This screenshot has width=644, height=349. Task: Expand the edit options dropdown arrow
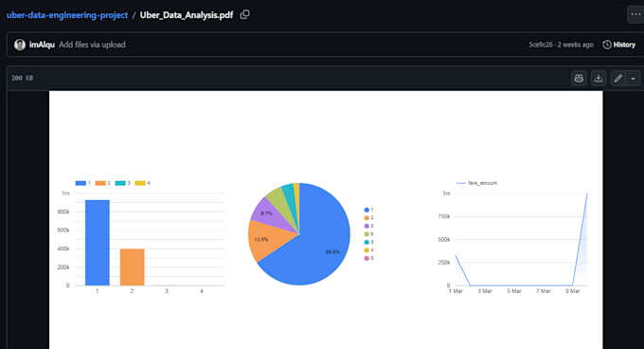[633, 78]
